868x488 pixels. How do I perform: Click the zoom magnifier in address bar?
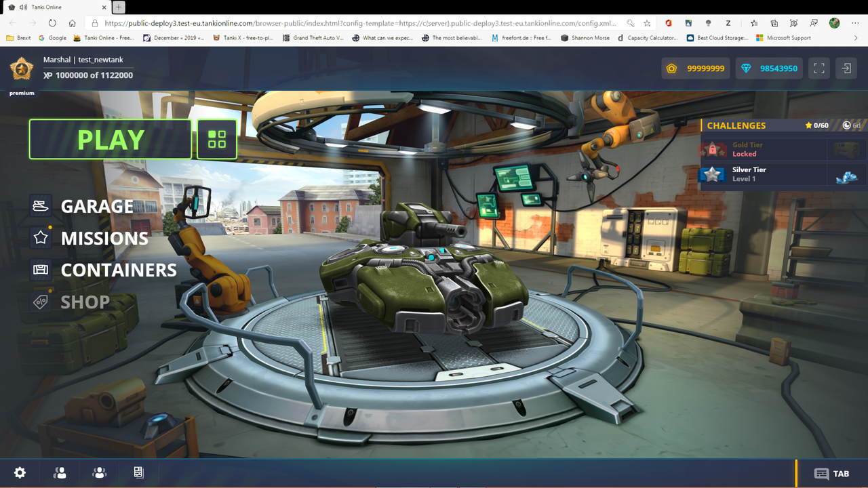point(631,23)
